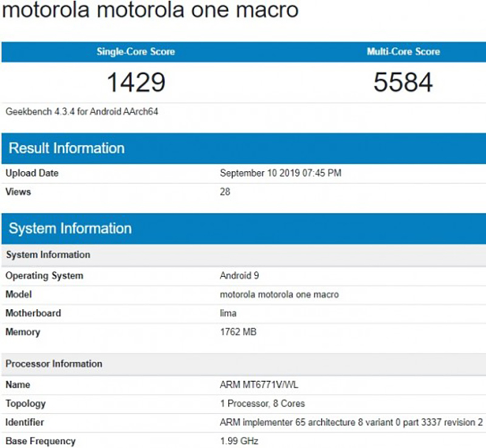Click the Topology value 1 Processor, 8 Cores
Image resolution: width=486 pixels, height=448 pixels.
click(262, 404)
